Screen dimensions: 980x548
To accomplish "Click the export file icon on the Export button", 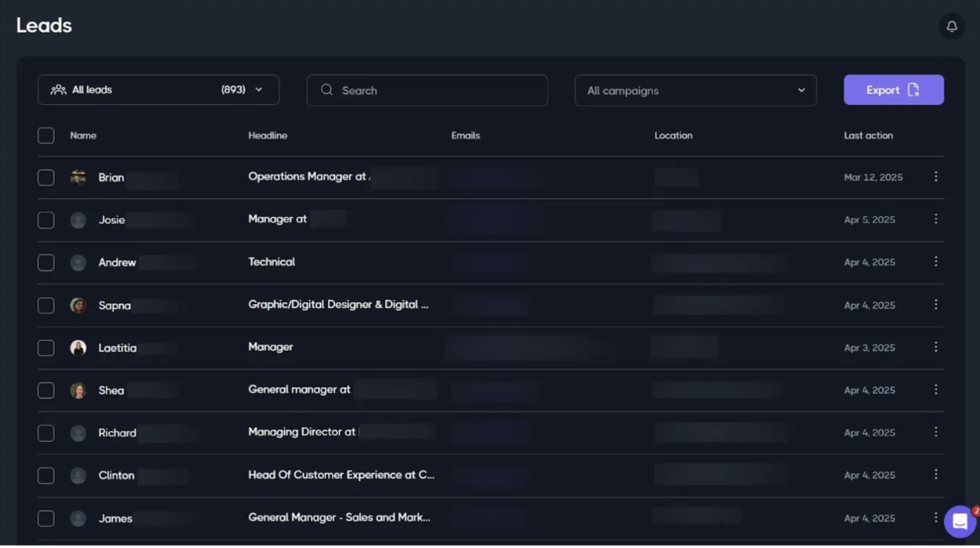I will [913, 90].
